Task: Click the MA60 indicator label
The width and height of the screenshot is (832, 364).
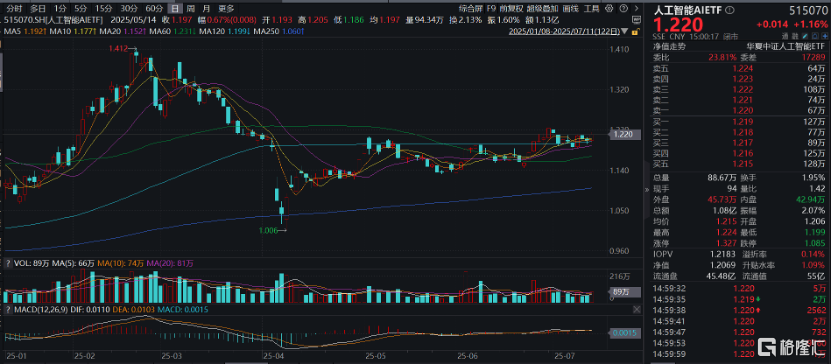Action: (160, 31)
